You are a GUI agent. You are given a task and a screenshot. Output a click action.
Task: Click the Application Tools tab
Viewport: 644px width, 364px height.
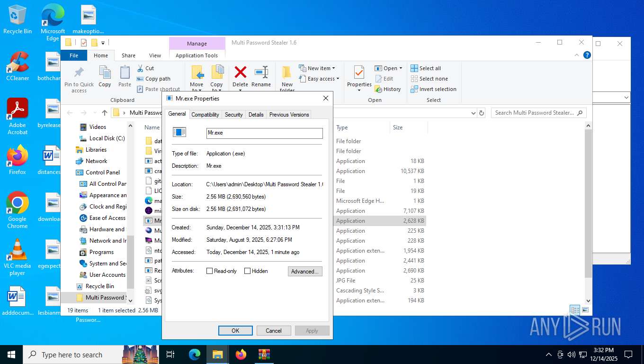click(197, 55)
